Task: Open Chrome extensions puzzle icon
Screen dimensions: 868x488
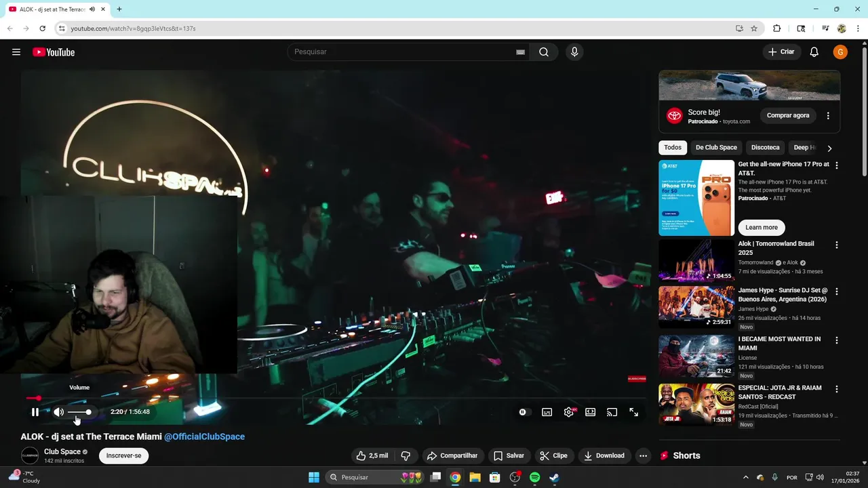Action: 777,28
